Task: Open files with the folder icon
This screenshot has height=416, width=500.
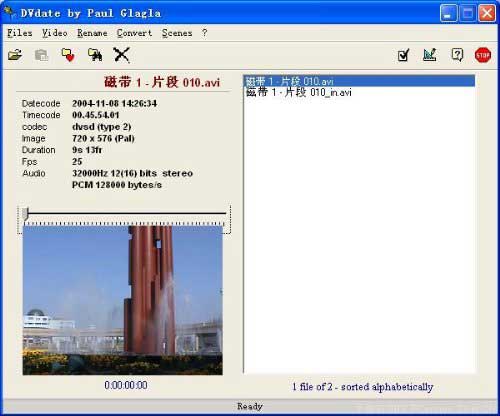Action: tap(15, 55)
